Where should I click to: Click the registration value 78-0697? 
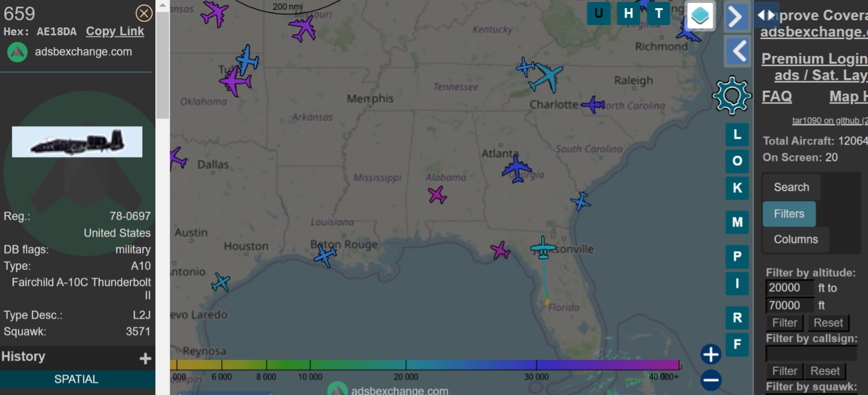click(x=130, y=216)
